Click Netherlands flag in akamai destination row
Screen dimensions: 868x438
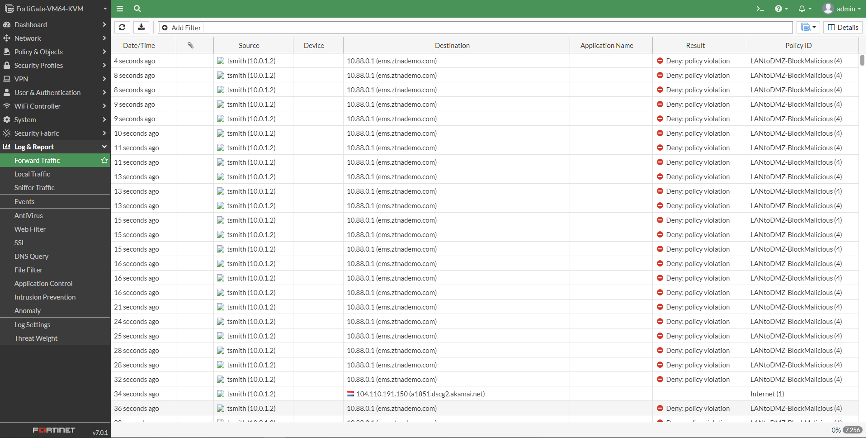tap(350, 394)
